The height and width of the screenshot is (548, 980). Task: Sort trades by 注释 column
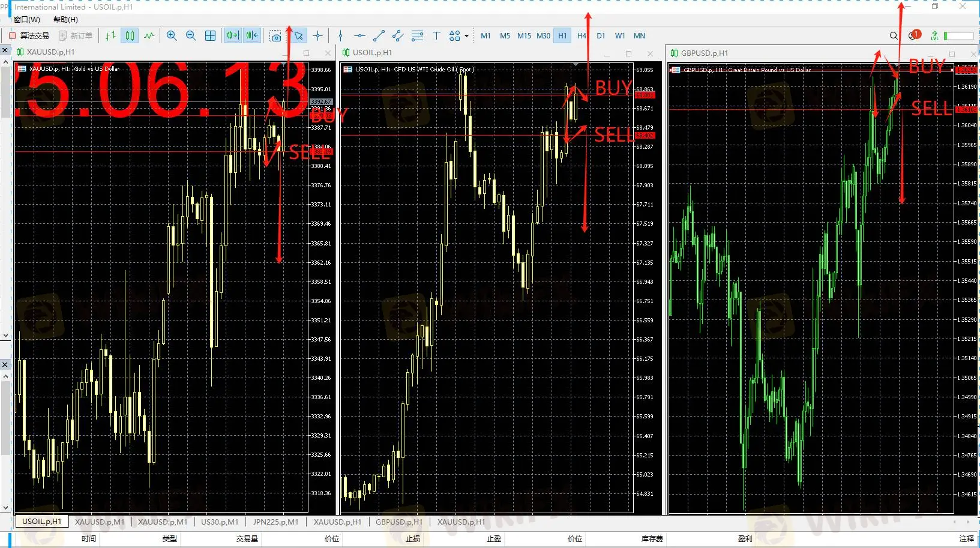point(966,539)
